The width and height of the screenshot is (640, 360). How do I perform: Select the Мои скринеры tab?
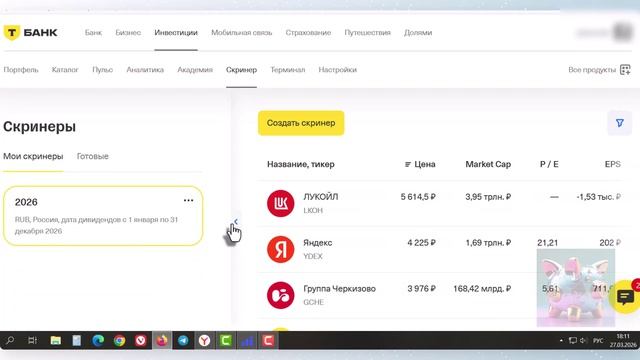tap(33, 156)
